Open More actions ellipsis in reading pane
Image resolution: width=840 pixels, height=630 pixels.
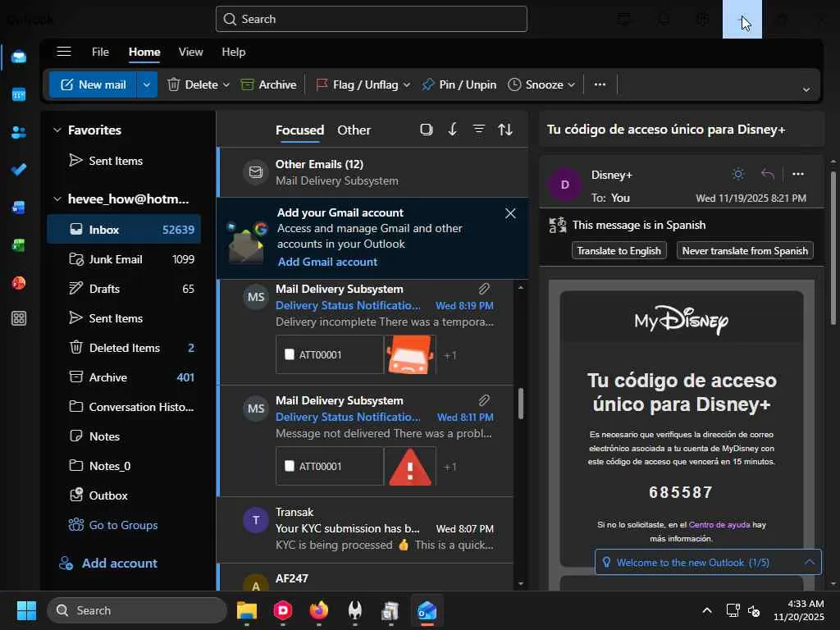coord(797,174)
